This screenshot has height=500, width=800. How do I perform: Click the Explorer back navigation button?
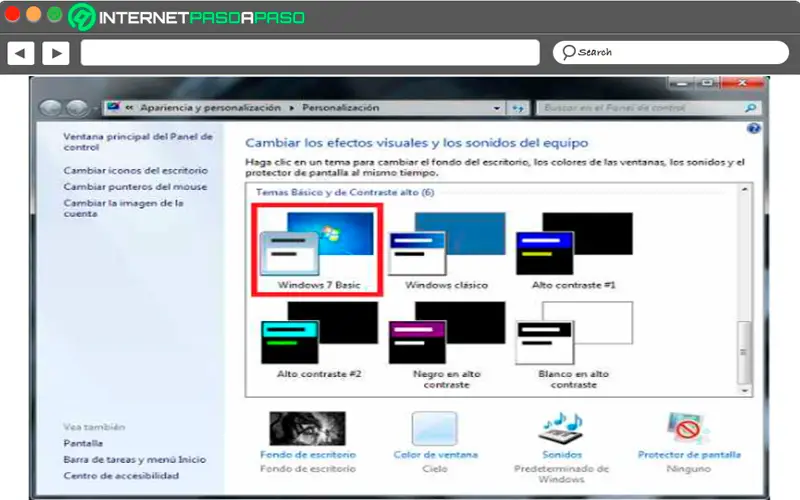click(x=51, y=108)
